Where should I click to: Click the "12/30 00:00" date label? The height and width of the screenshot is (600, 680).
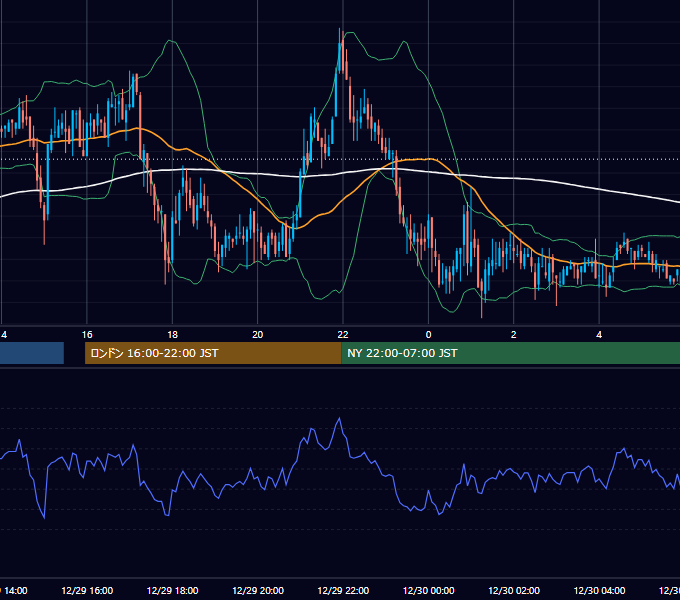pyautogui.click(x=428, y=591)
